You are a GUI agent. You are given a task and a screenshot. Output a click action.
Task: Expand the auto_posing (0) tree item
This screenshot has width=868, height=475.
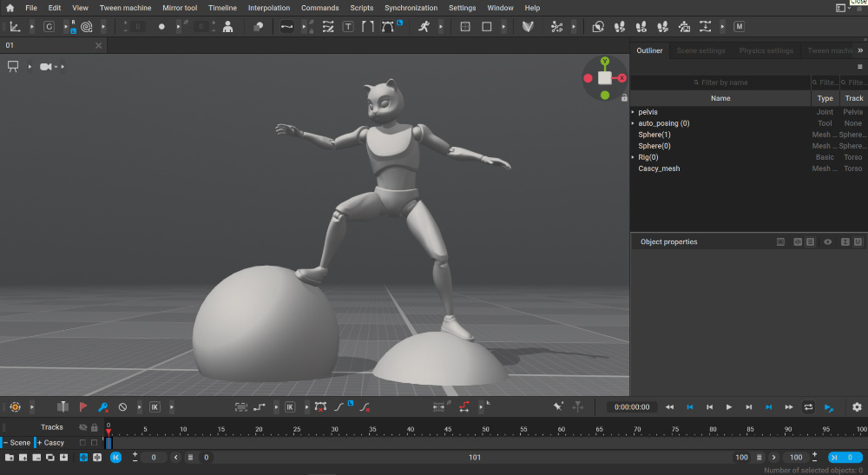[x=633, y=123]
